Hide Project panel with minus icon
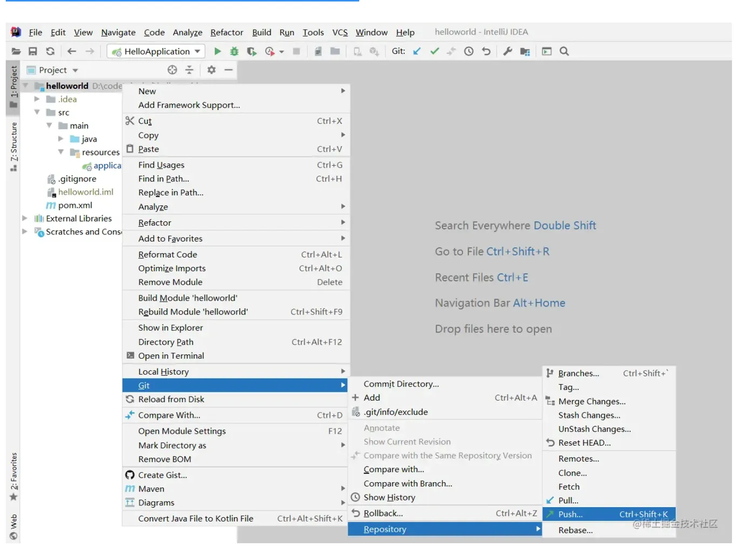The width and height of the screenshot is (755, 560). [x=229, y=70]
